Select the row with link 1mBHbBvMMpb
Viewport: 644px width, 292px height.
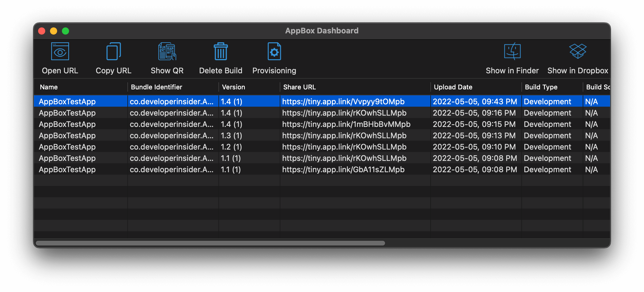point(346,124)
